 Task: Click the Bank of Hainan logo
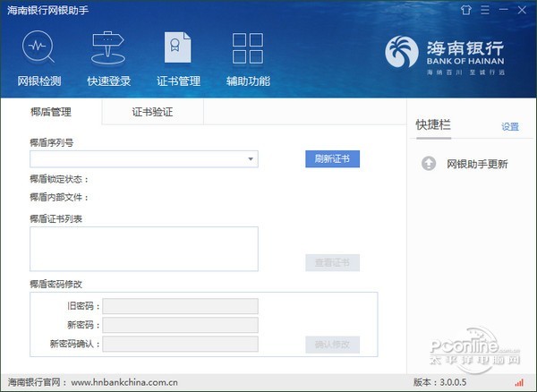click(445, 55)
